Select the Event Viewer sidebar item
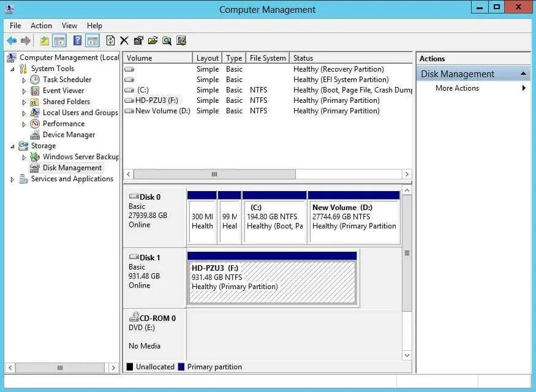 coord(63,90)
